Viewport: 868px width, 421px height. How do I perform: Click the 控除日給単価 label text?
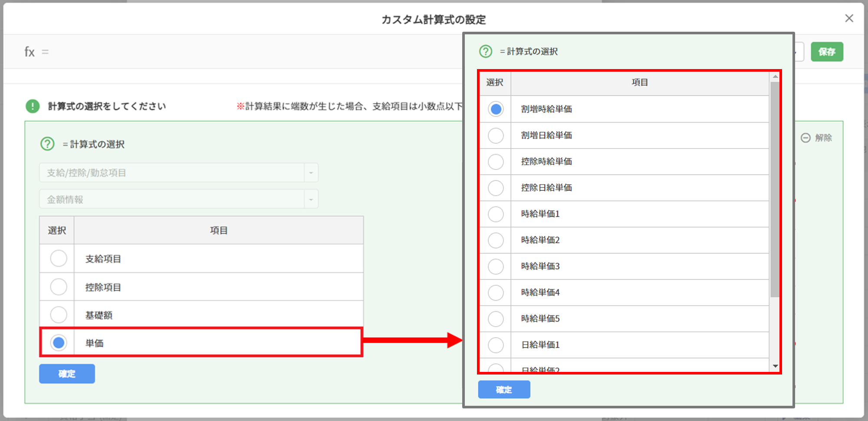546,188
